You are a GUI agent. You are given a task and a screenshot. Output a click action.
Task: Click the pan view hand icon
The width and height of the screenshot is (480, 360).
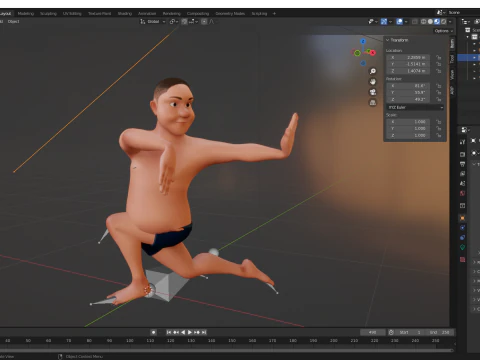[x=373, y=82]
